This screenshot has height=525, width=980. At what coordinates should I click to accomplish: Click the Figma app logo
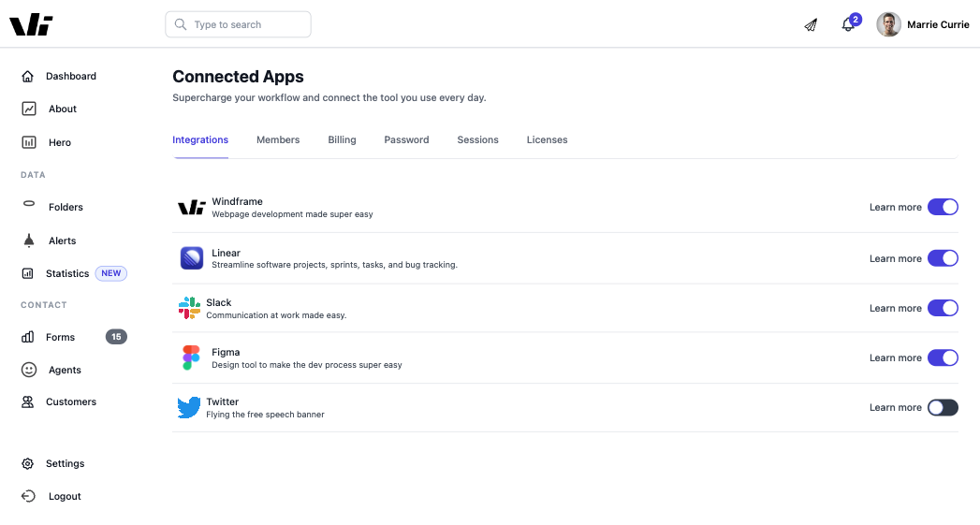[191, 357]
